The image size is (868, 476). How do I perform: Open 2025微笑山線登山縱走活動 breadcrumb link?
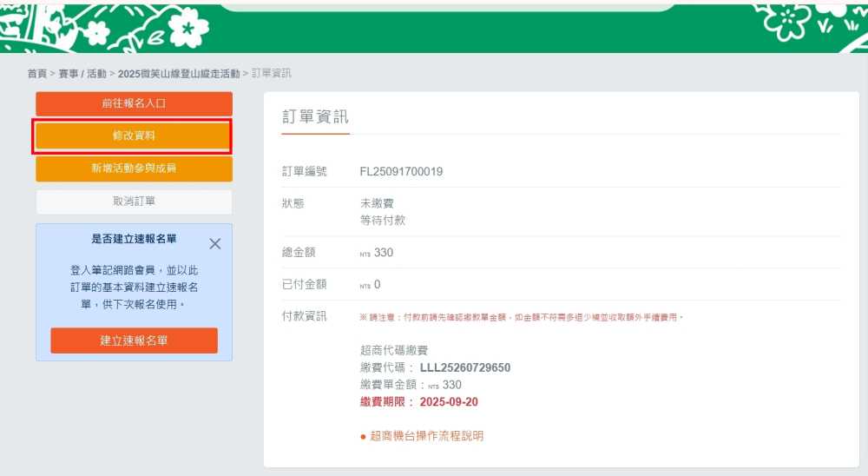pos(179,74)
